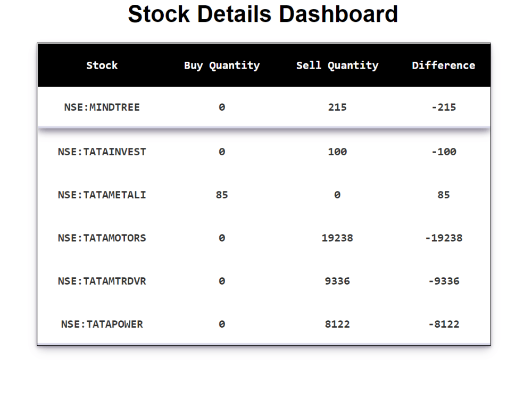Image resolution: width=532 pixels, height=399 pixels.
Task: Click TATAINVEST buy quantity 0
Action: tap(222, 152)
